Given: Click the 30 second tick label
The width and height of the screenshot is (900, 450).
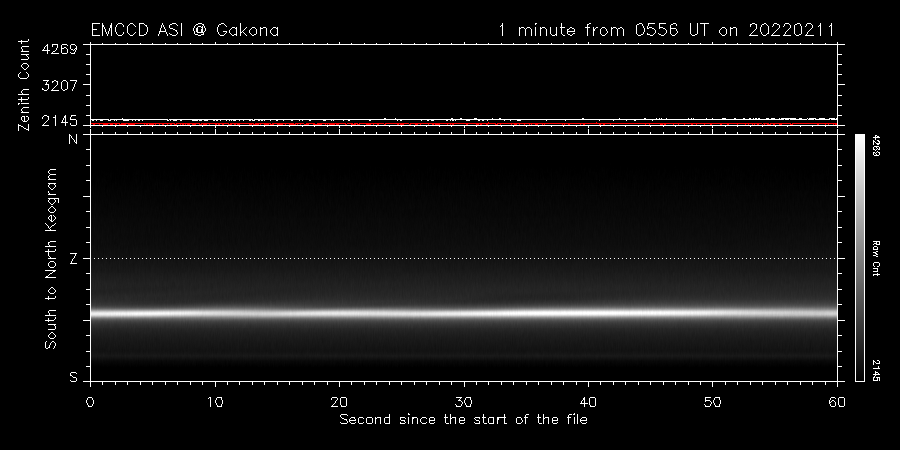Looking at the screenshot, I should click(x=464, y=402).
